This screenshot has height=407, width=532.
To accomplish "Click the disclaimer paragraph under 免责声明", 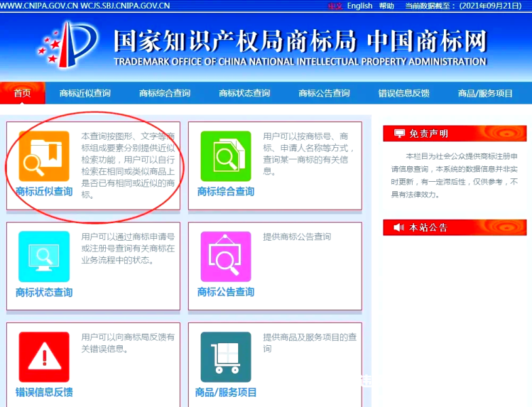I will pos(455,175).
